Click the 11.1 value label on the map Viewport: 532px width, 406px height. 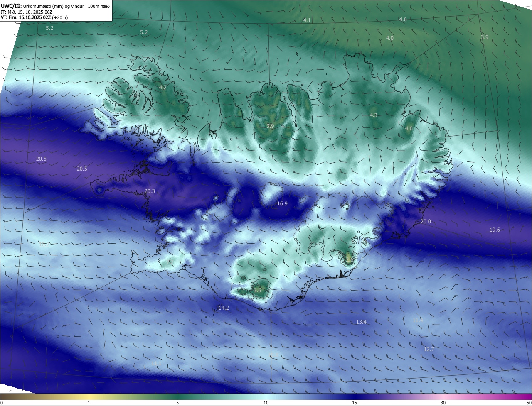[156, 364]
